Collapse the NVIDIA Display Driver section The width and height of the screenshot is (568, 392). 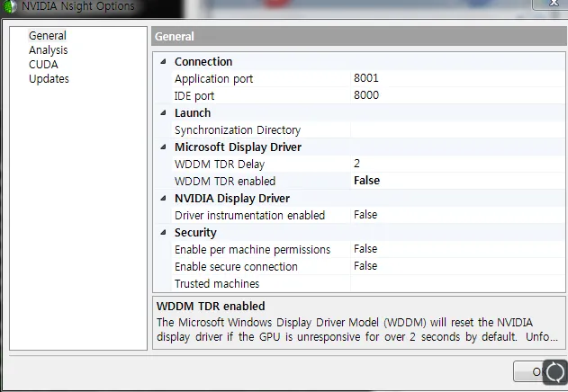pyautogui.click(x=163, y=199)
